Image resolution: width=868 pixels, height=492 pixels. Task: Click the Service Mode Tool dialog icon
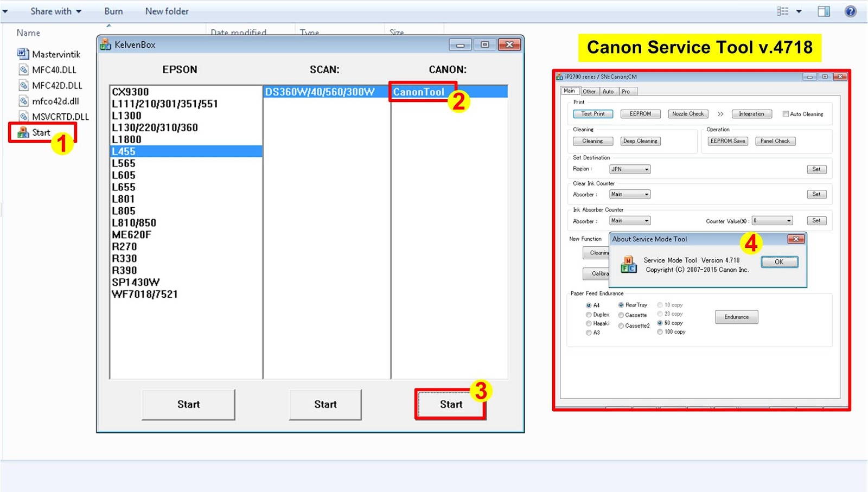(x=628, y=265)
